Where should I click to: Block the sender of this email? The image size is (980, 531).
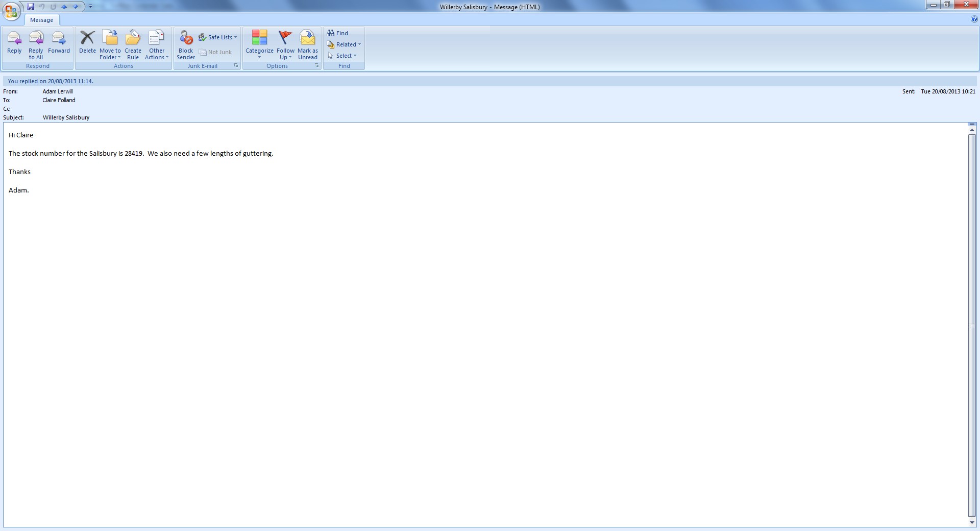coord(186,45)
